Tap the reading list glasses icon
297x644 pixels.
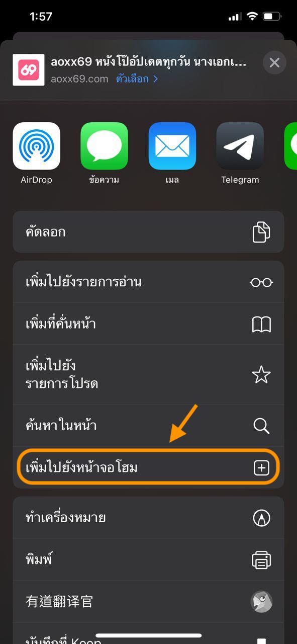coord(261,282)
